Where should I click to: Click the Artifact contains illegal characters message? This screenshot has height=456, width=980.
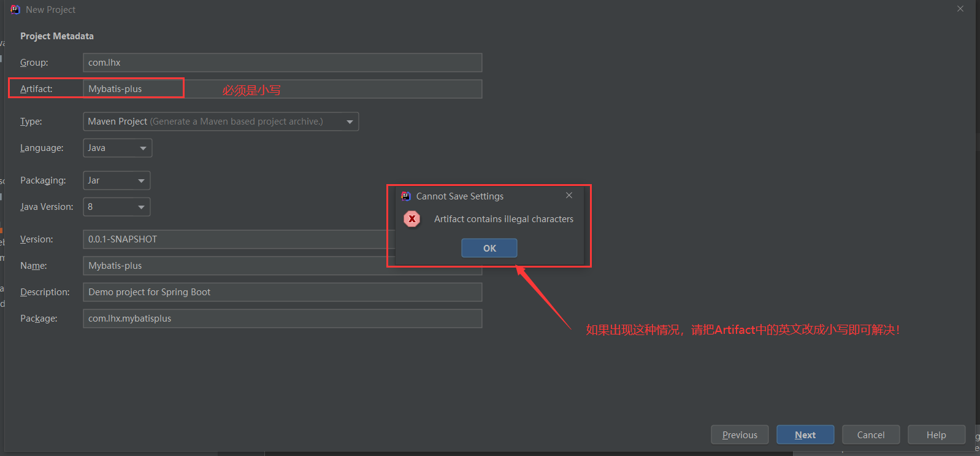click(503, 219)
